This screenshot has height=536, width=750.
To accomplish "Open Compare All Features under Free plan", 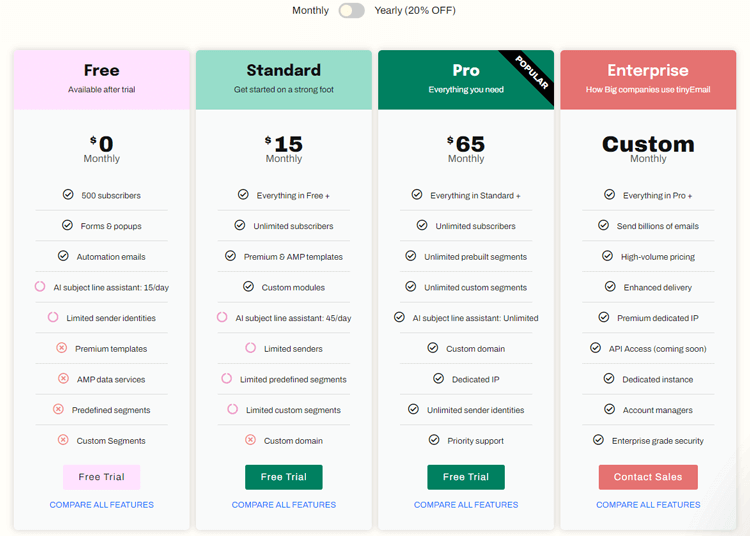I will (x=101, y=504).
